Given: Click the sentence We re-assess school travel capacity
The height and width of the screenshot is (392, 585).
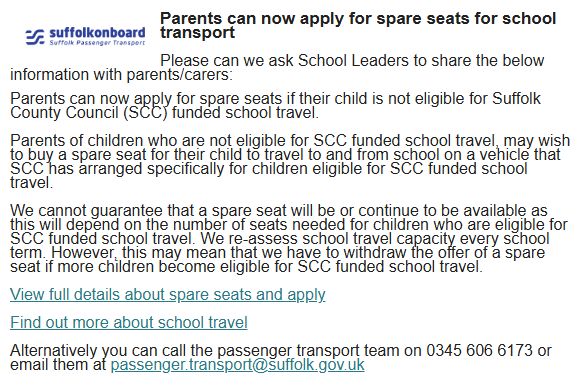Looking at the screenshot, I should point(375,239).
